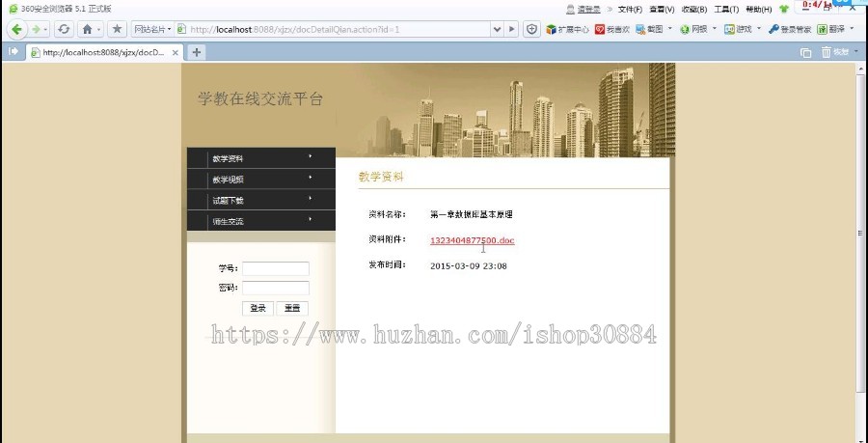Click the 恢复 trash restore button
The height and width of the screenshot is (443, 868).
(835, 52)
